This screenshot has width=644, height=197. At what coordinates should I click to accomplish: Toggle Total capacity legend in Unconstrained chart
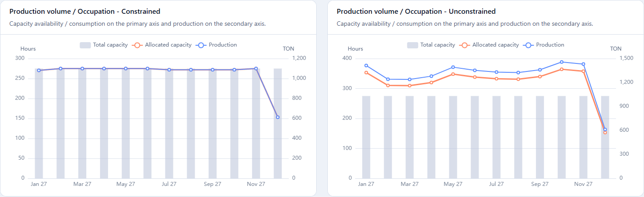coord(431,45)
